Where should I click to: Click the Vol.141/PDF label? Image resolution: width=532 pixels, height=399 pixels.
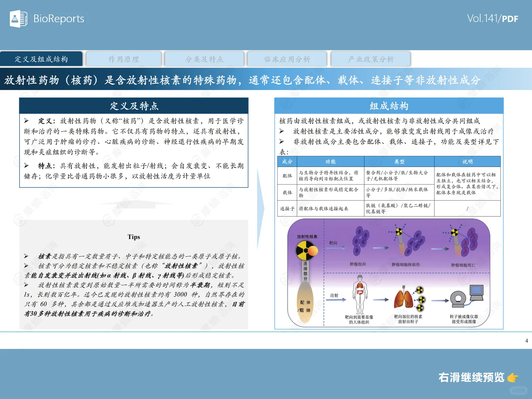tap(494, 17)
